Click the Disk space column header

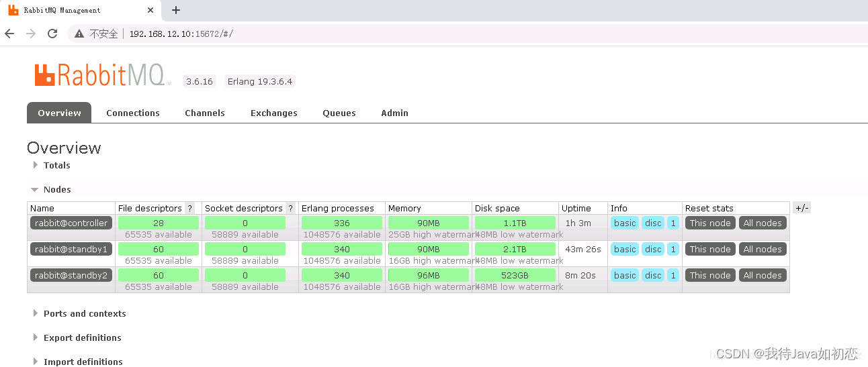click(497, 208)
